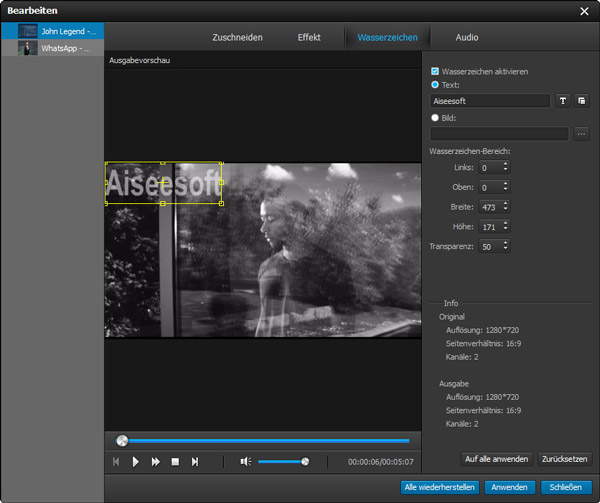Click the Transparenz value field 50

[491, 246]
